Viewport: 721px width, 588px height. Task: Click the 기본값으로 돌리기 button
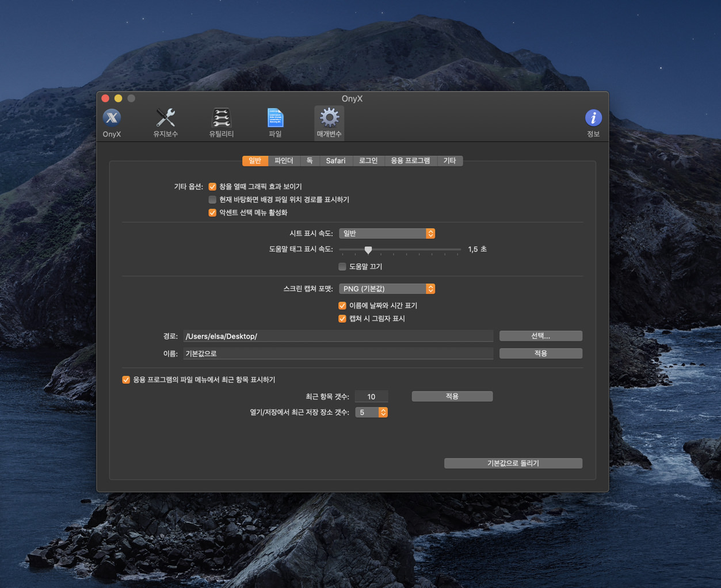(513, 463)
